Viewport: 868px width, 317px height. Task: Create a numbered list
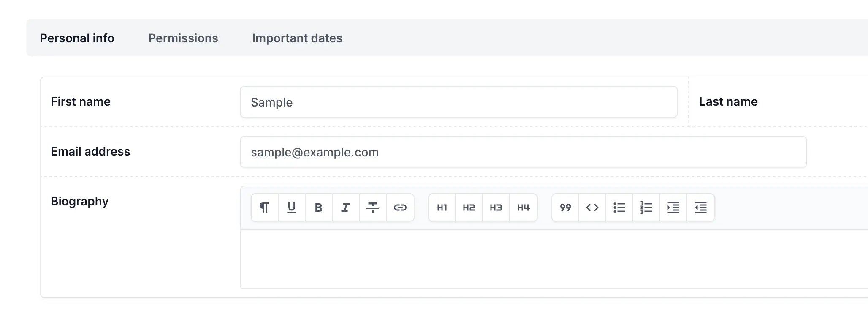click(x=646, y=208)
